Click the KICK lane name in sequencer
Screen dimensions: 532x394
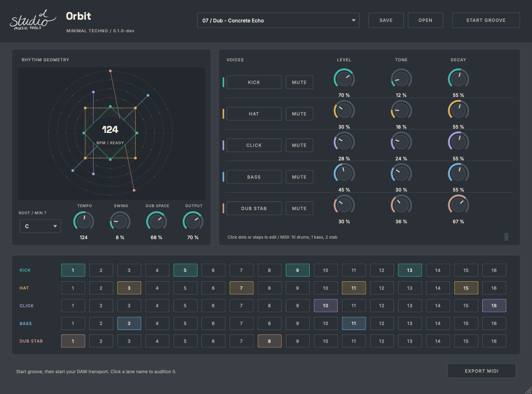tap(25, 270)
